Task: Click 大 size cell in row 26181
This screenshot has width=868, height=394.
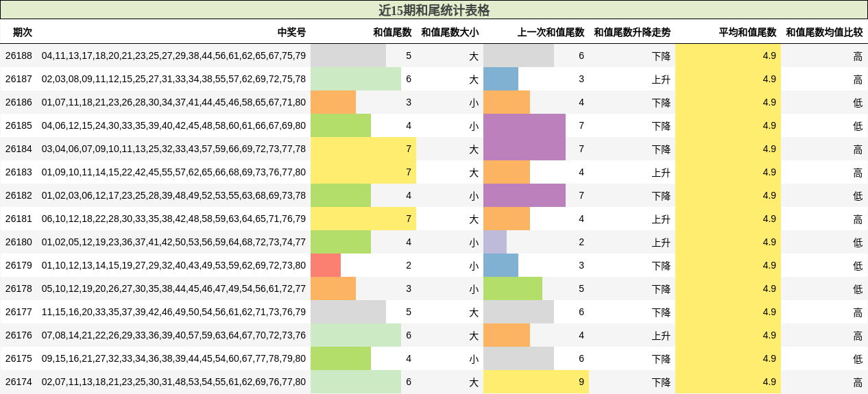Action: [x=474, y=219]
